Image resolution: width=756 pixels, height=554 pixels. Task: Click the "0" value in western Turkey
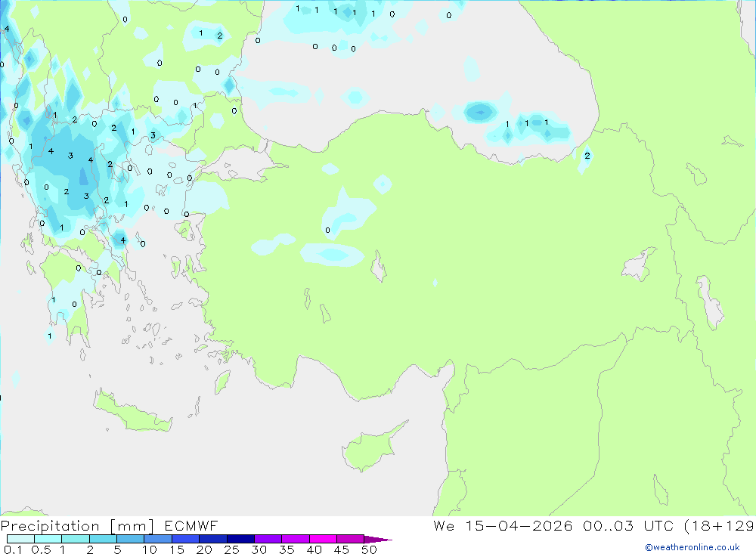click(328, 231)
